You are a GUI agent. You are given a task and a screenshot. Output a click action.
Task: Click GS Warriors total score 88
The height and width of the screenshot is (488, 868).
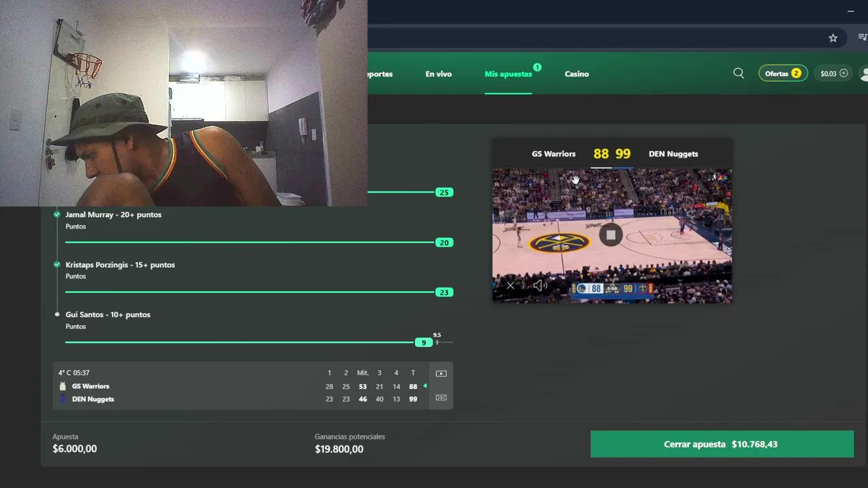[x=413, y=387]
